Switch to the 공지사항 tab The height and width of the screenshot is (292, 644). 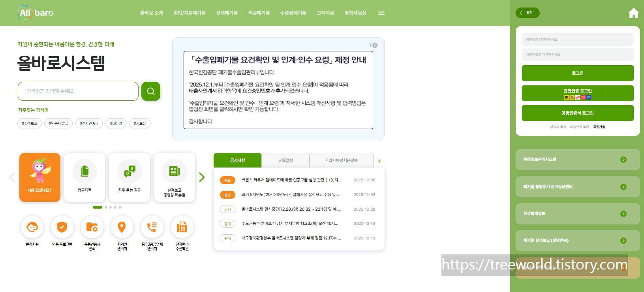(238, 160)
